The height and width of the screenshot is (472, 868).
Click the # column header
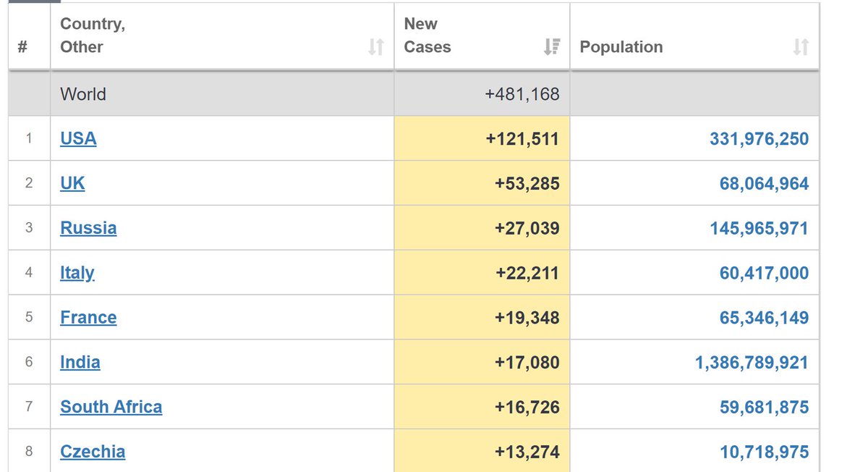30,36
